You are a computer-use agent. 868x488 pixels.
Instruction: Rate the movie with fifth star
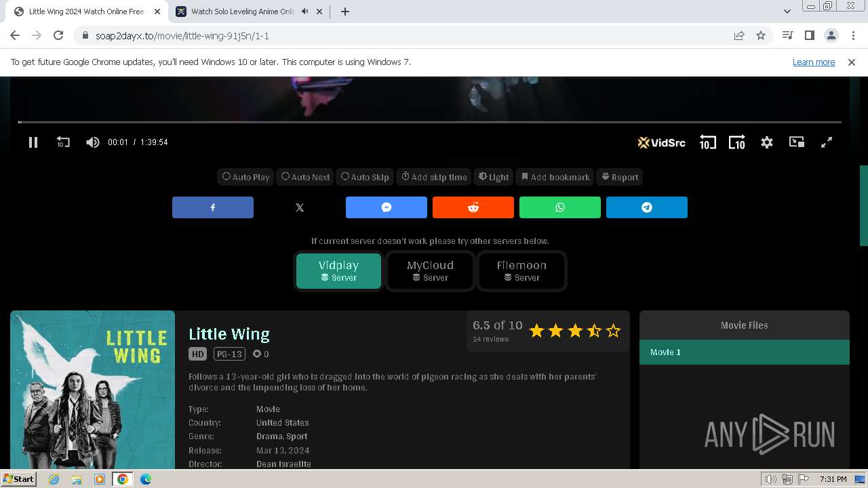(x=614, y=331)
